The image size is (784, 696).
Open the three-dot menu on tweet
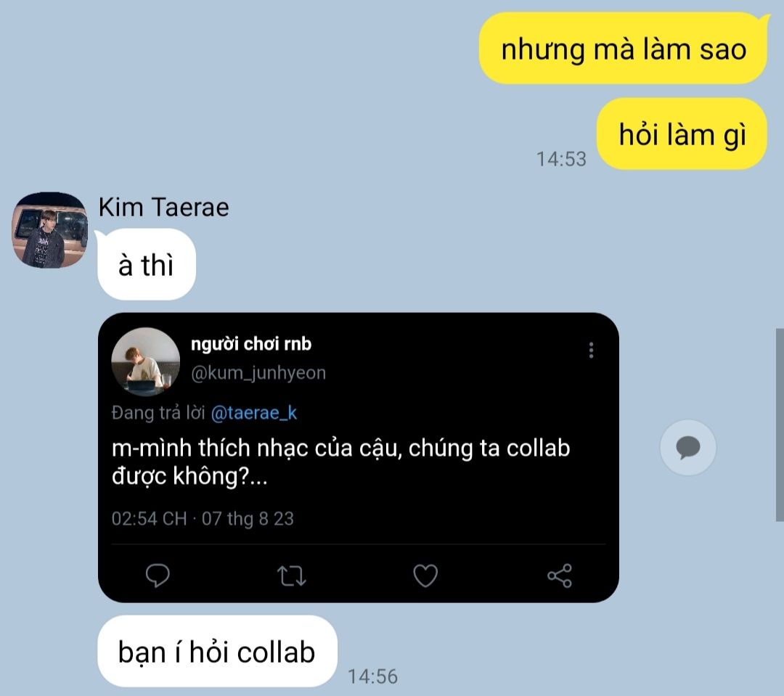(x=591, y=350)
